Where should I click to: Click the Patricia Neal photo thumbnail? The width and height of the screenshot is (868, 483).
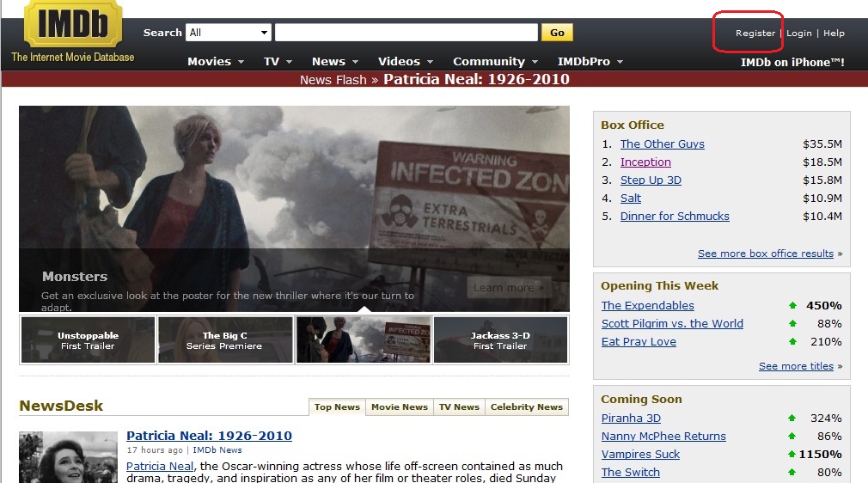[68, 457]
